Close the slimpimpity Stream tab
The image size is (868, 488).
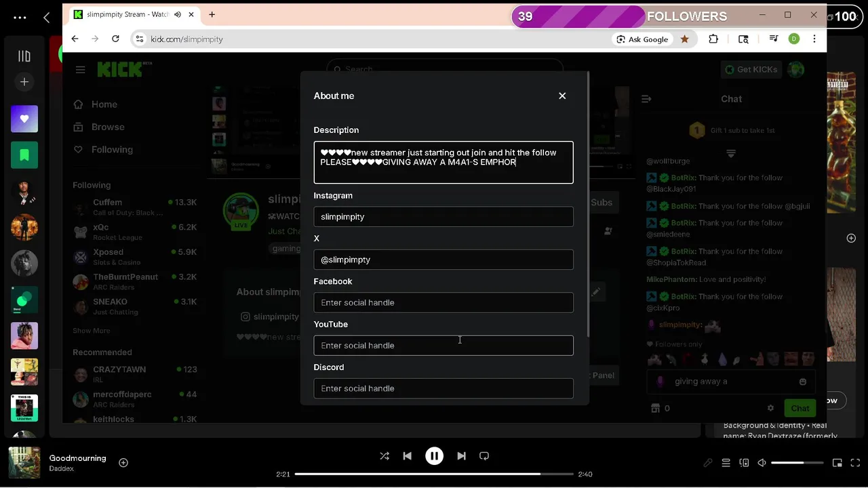pos(192,14)
